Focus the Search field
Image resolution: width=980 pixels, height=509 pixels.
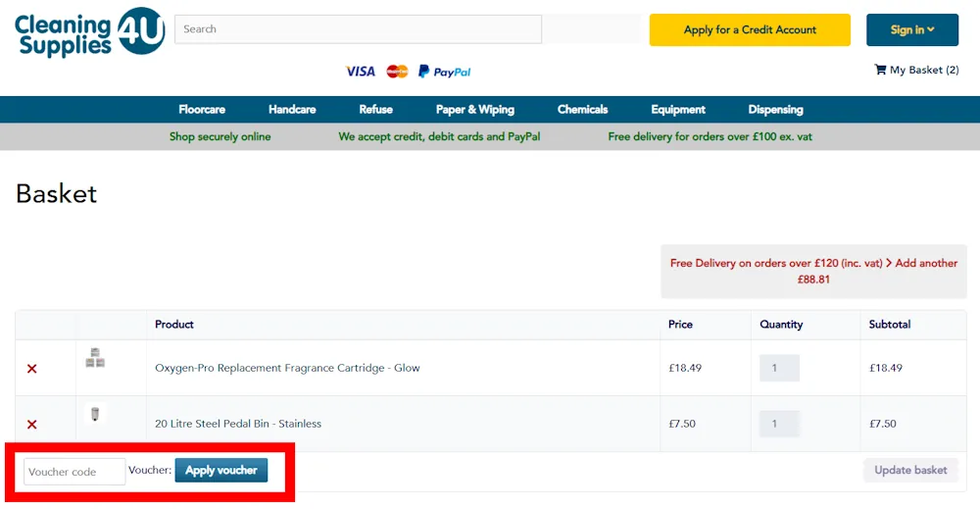pos(358,28)
